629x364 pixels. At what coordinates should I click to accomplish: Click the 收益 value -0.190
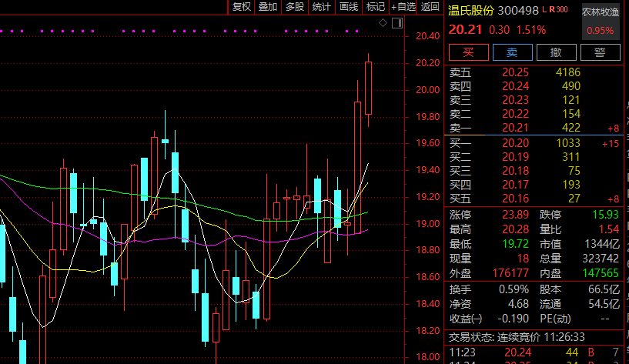coord(513,319)
